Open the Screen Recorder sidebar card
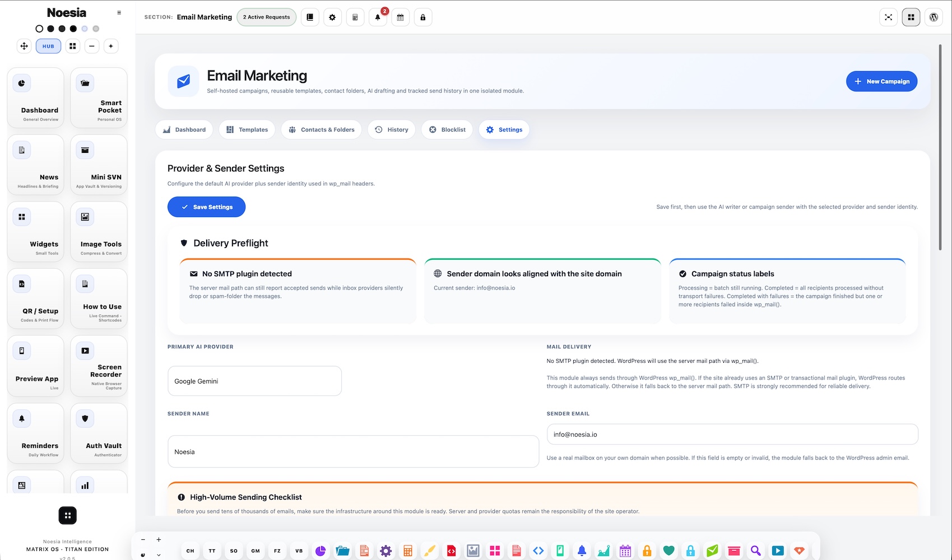952x560 pixels. tap(99, 366)
